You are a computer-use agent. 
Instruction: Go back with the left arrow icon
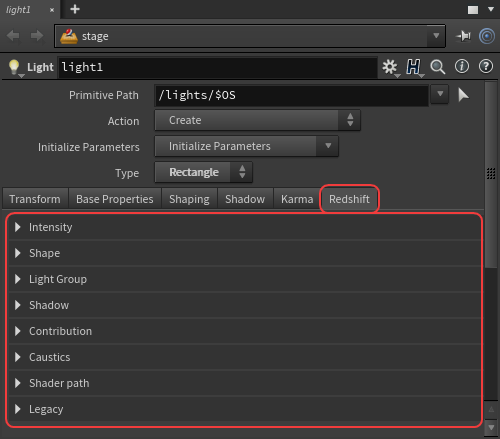click(x=13, y=36)
